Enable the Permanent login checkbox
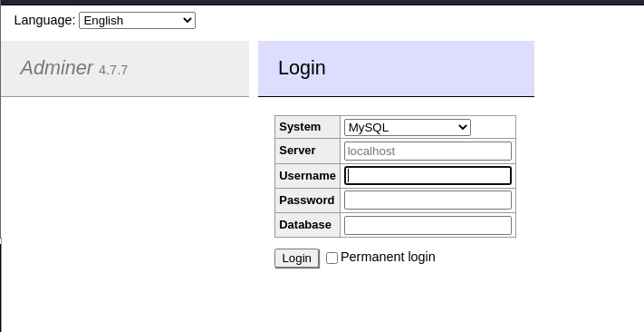Screen dimensions: 644x332 [332, 258]
